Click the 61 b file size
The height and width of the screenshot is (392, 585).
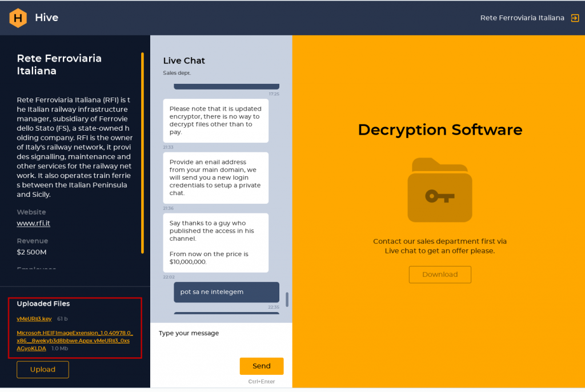click(x=62, y=319)
